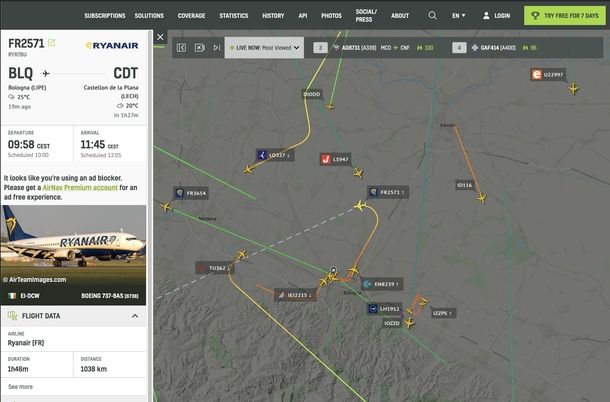Click the EI-DCW registration text

coord(30,296)
